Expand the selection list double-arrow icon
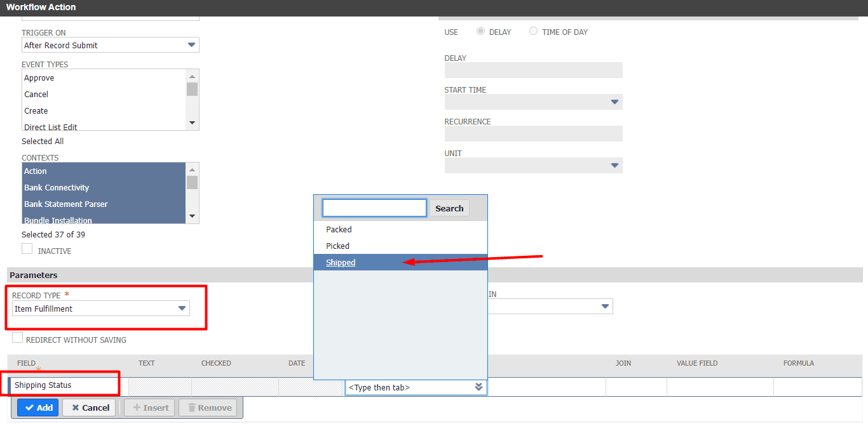The image size is (868, 431). click(x=479, y=387)
